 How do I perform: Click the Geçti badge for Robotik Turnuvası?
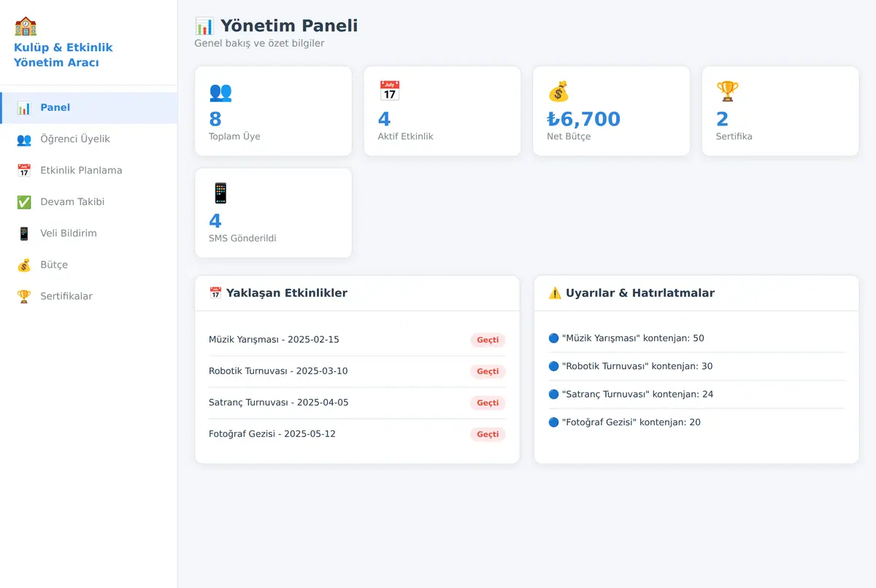pyautogui.click(x=488, y=371)
